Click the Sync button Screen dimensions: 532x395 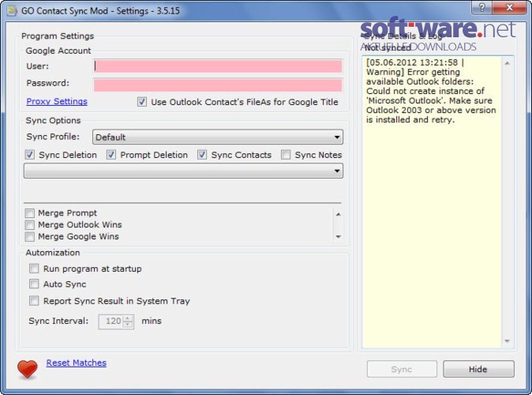(x=402, y=369)
